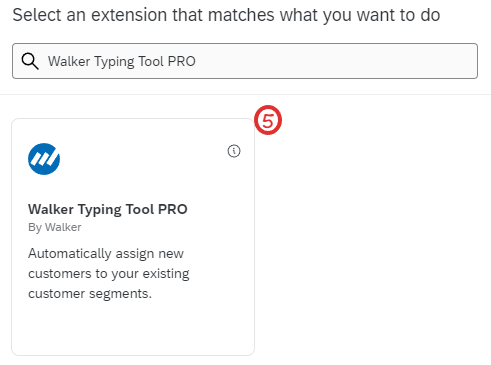The image size is (491, 365).
Task: Click 'Automatically assign new' description line
Action: pos(106,254)
